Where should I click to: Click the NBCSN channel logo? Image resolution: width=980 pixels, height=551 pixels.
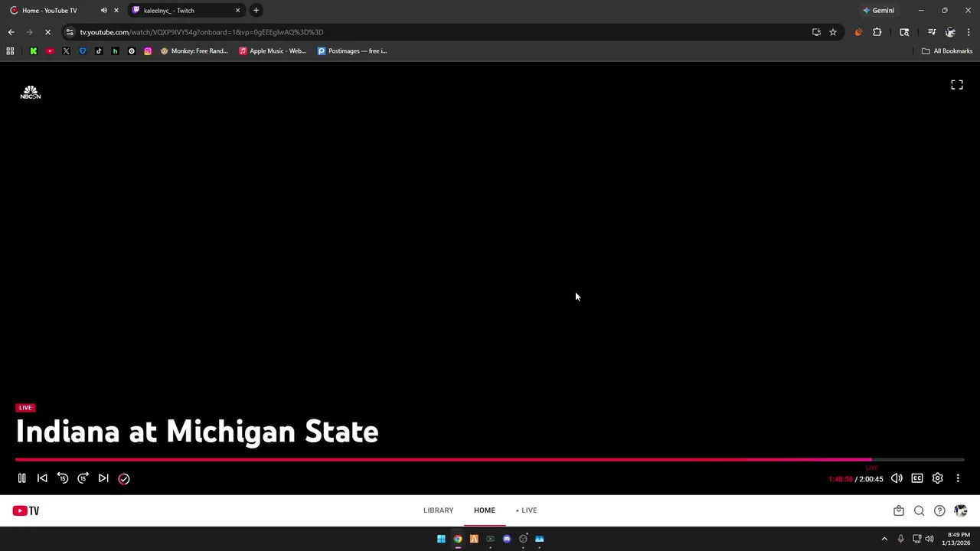(31, 93)
